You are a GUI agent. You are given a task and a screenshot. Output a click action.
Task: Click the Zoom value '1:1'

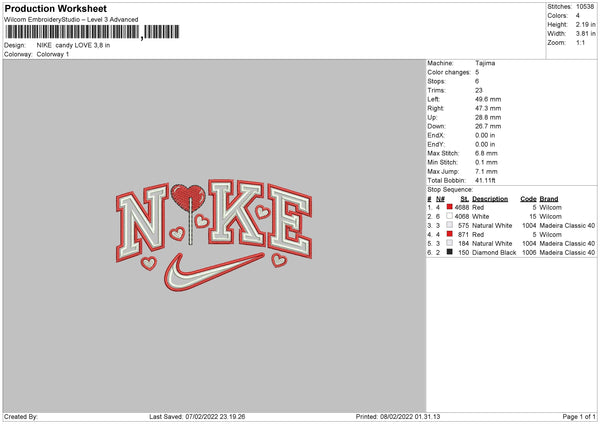pyautogui.click(x=580, y=42)
